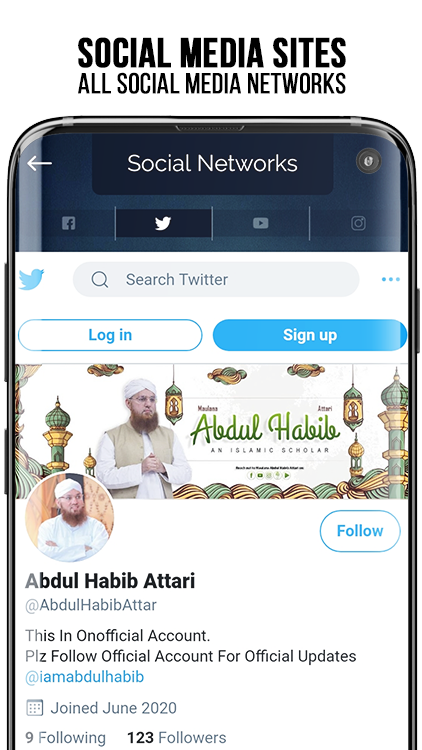Viewport: 422px width, 750px height.
Task: Open the @iamabdulhabib link
Action: (x=85, y=677)
